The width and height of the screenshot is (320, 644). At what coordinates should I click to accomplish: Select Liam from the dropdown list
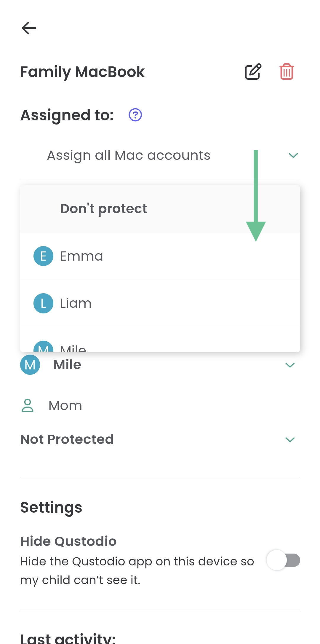76,303
